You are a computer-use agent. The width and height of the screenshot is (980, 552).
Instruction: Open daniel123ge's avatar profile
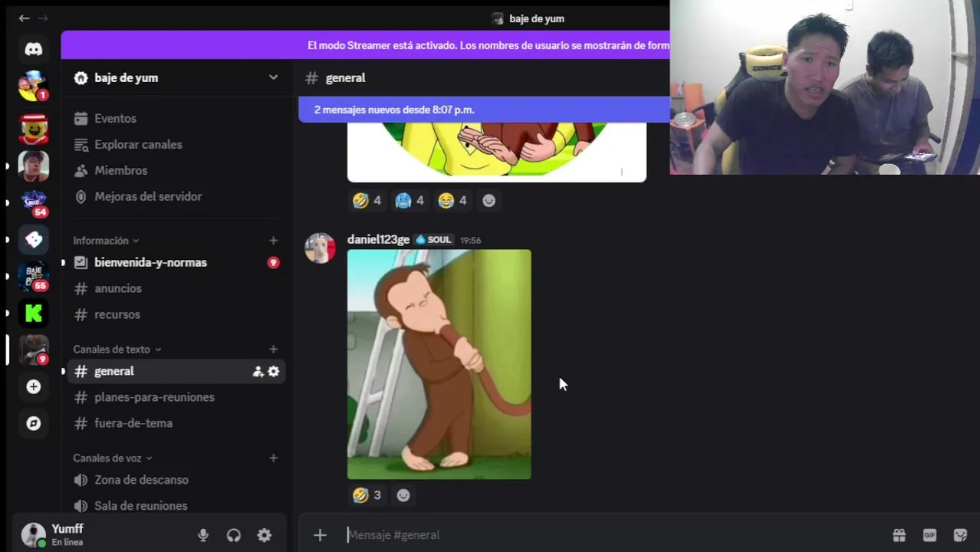(x=320, y=248)
